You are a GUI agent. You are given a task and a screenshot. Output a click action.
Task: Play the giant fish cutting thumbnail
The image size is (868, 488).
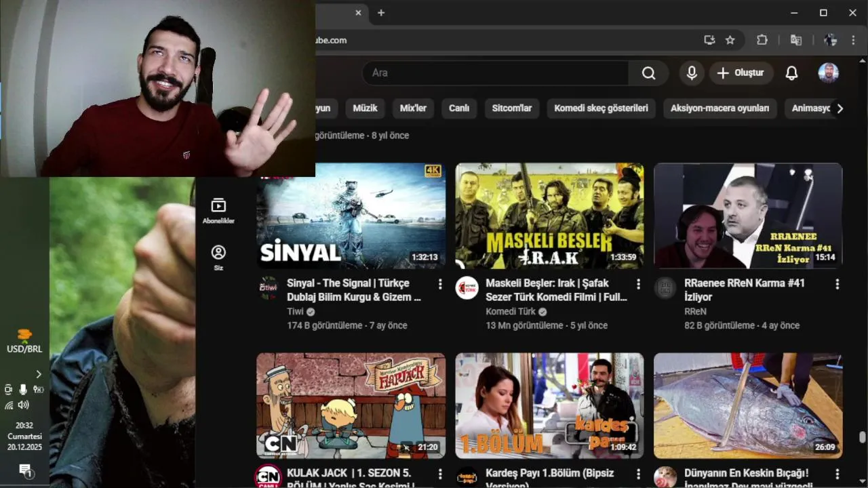pyautogui.click(x=748, y=405)
